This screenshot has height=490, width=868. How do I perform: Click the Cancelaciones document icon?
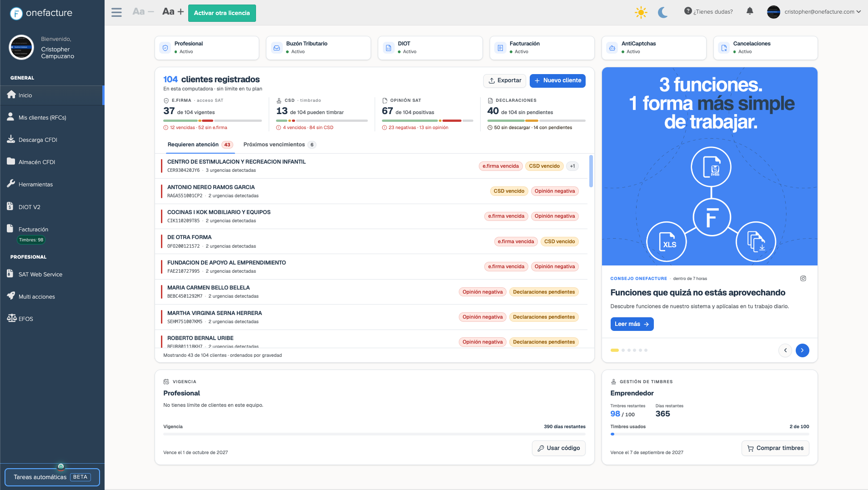coord(724,48)
